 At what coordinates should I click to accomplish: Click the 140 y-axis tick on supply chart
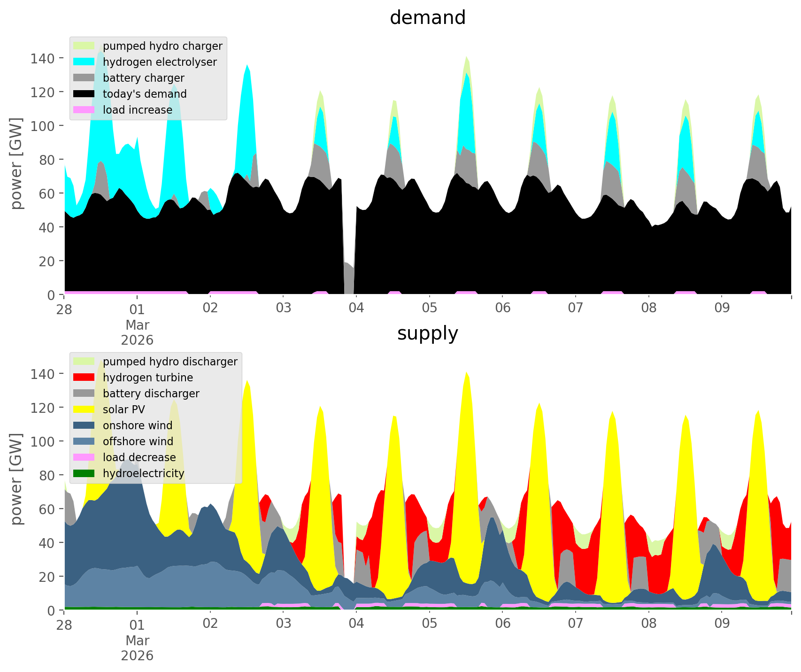(x=42, y=374)
